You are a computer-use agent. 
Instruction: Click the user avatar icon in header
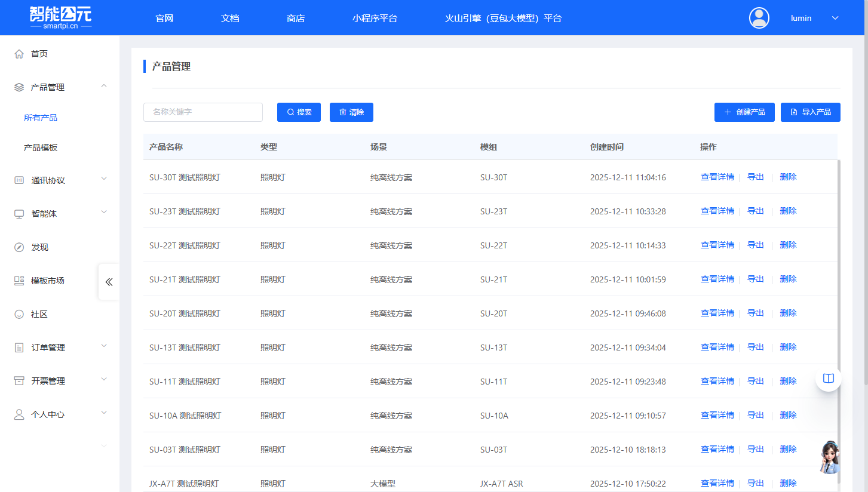click(759, 18)
